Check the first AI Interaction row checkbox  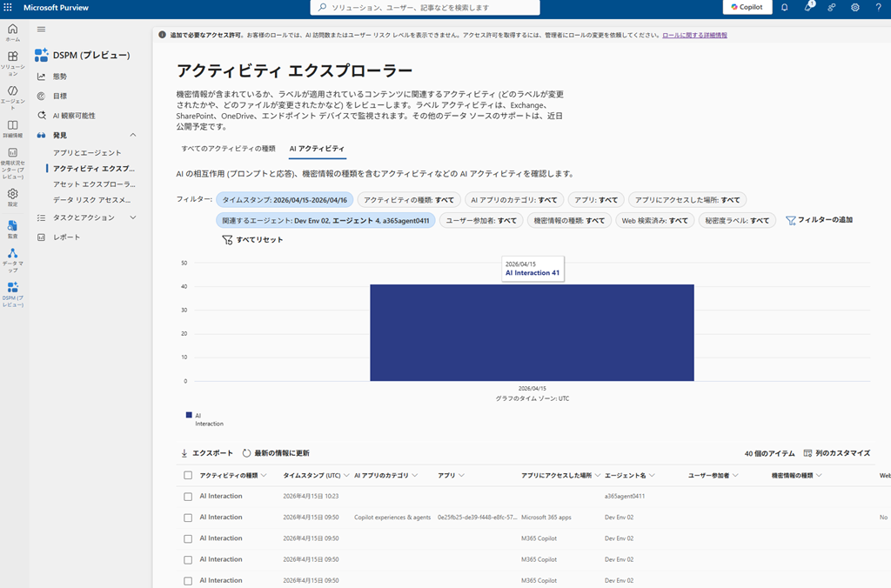click(x=188, y=496)
